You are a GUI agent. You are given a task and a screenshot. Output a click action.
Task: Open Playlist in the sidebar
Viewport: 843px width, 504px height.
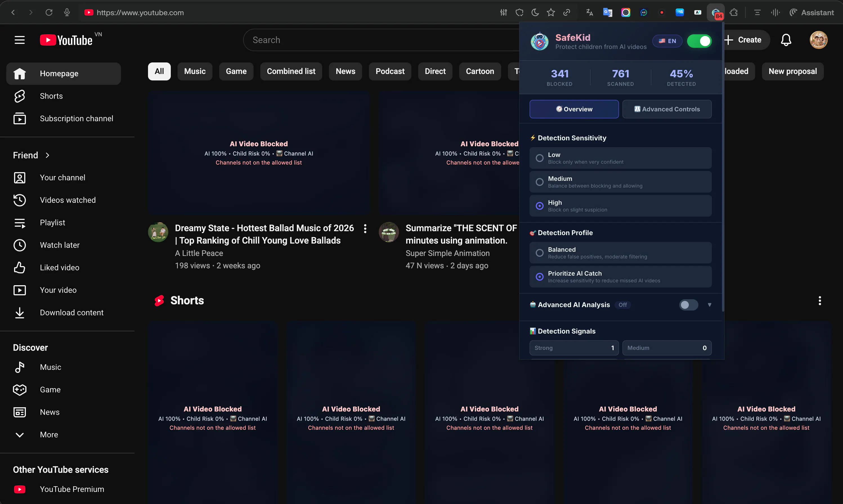click(x=64, y=222)
